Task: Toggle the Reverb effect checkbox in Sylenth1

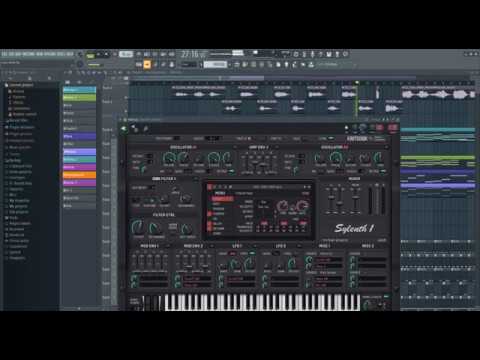Action: [x=209, y=228]
